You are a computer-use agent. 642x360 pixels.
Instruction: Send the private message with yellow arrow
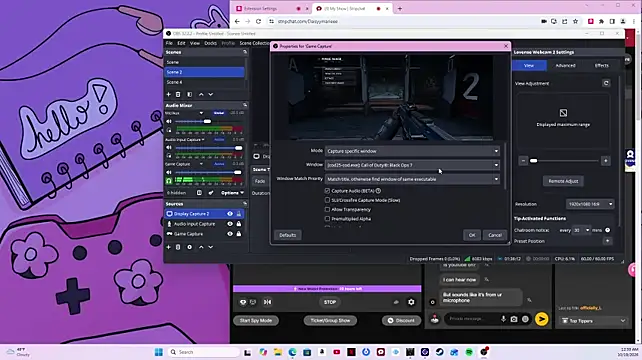pos(542,319)
